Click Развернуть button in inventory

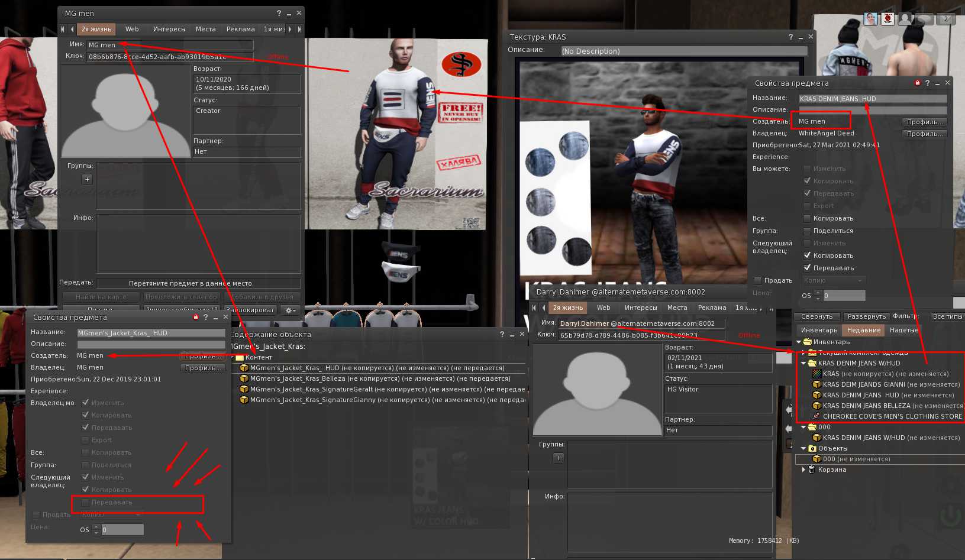866,316
